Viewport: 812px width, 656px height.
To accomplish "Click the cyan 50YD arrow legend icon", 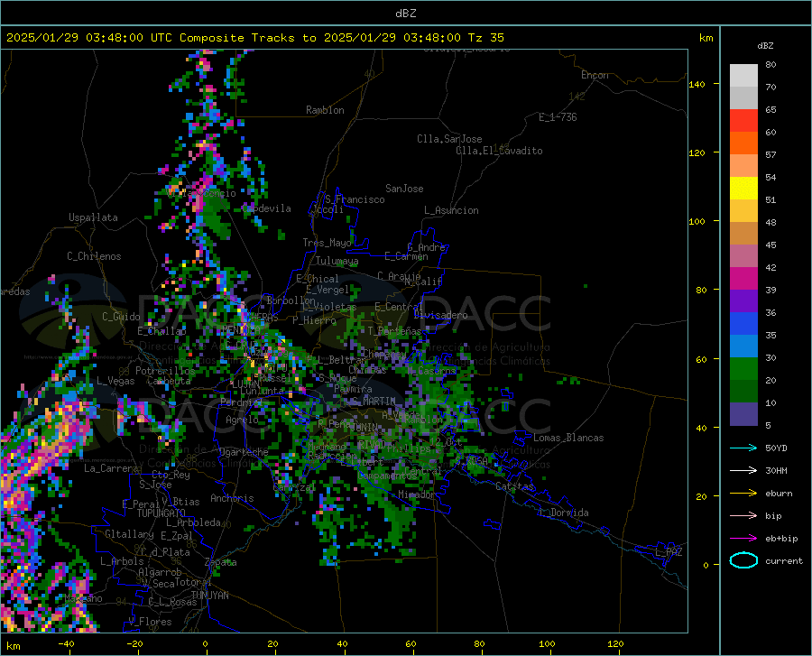I will coord(743,448).
